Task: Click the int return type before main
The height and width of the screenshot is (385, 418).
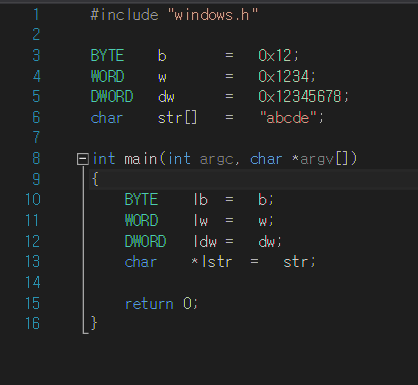Action: click(104, 159)
